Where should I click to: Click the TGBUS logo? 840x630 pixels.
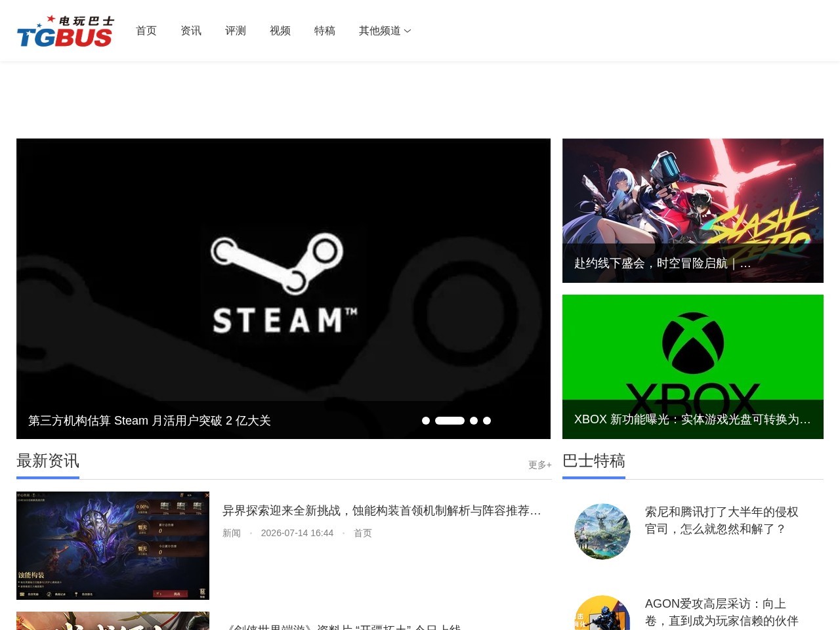point(66,31)
